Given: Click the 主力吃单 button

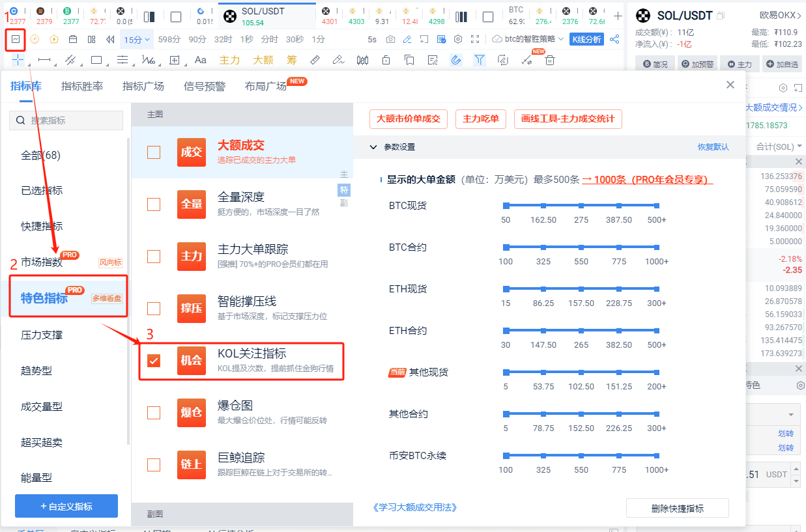Looking at the screenshot, I should [x=481, y=119].
